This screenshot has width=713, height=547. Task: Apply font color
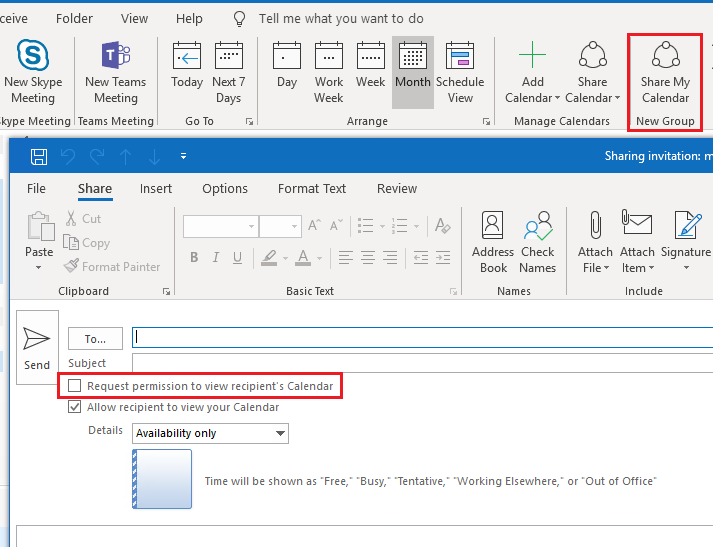pos(303,257)
